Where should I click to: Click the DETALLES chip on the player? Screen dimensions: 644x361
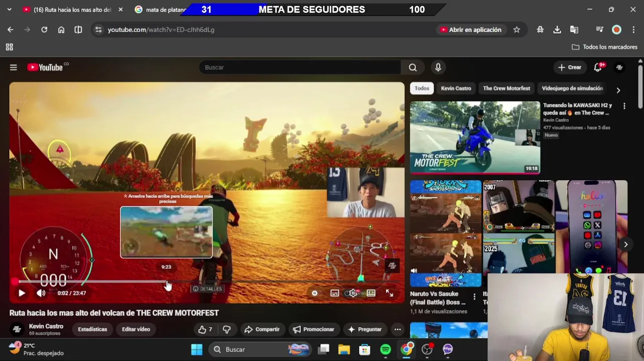coord(207,289)
